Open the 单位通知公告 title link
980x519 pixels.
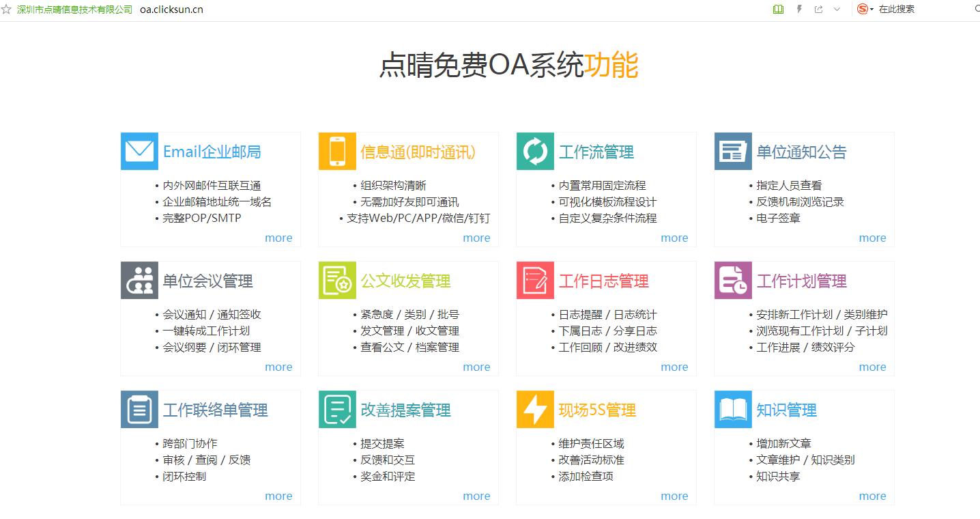point(804,152)
